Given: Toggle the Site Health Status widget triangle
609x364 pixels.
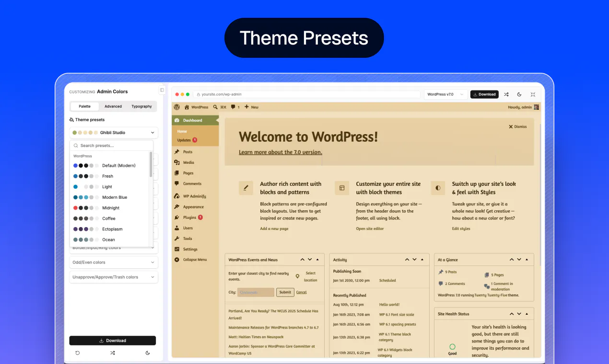Looking at the screenshot, I should pos(527,314).
